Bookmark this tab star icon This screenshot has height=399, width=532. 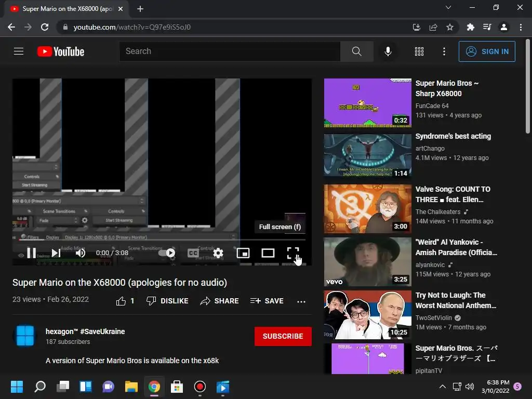[450, 27]
